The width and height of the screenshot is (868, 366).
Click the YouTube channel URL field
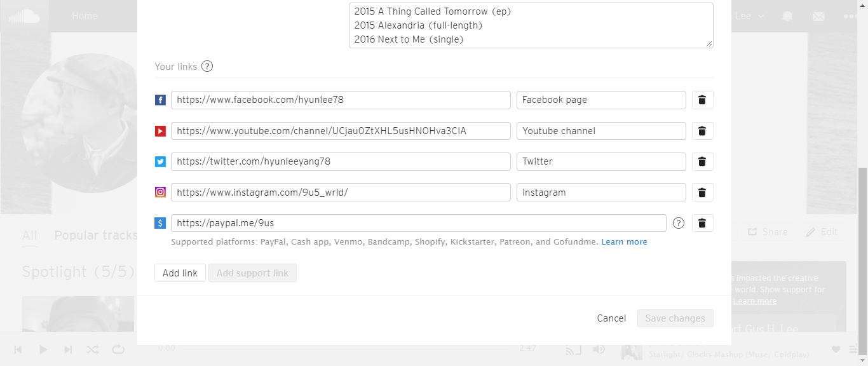click(341, 131)
